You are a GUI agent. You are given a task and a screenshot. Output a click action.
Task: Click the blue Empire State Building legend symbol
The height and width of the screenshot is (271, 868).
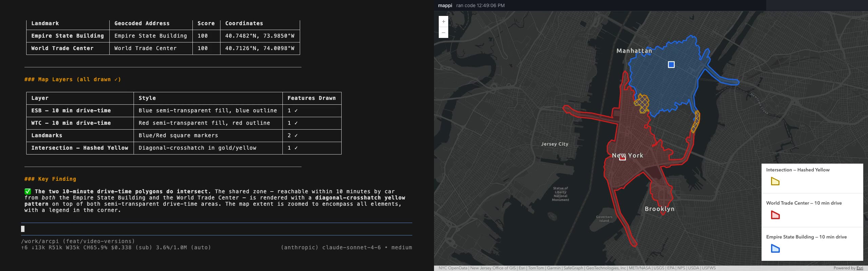pos(775,249)
